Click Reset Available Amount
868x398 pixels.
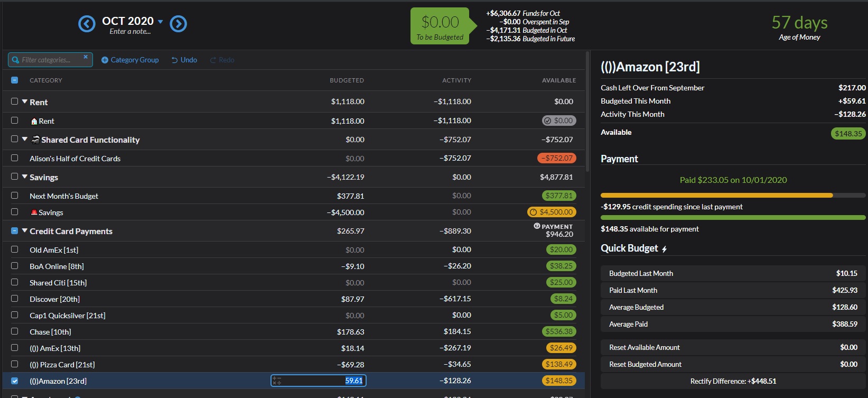(x=733, y=347)
